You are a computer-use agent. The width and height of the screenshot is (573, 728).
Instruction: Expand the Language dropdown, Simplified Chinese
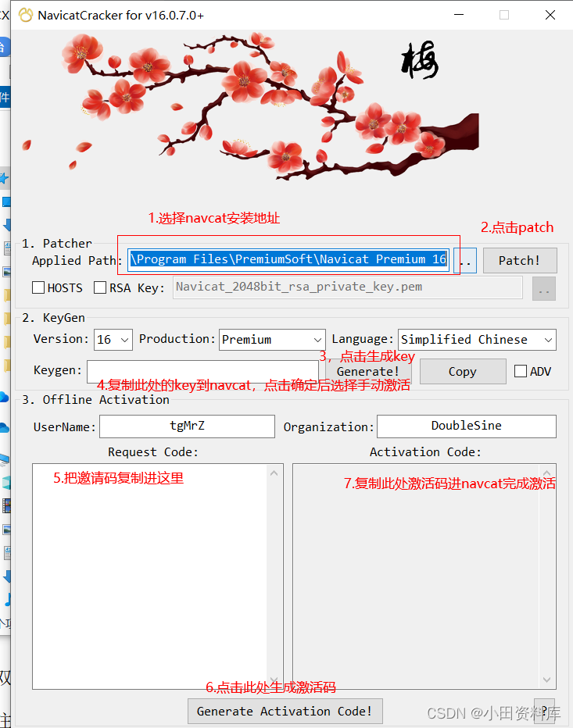tap(477, 340)
